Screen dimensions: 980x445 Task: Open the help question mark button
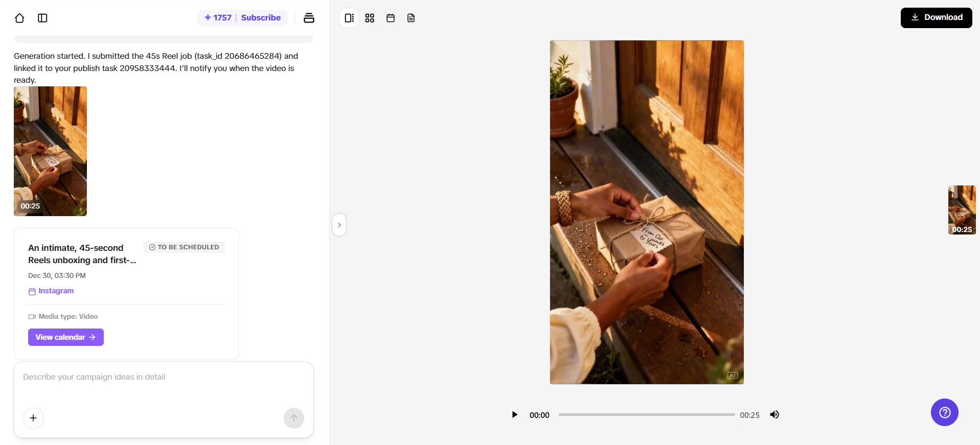(x=944, y=412)
